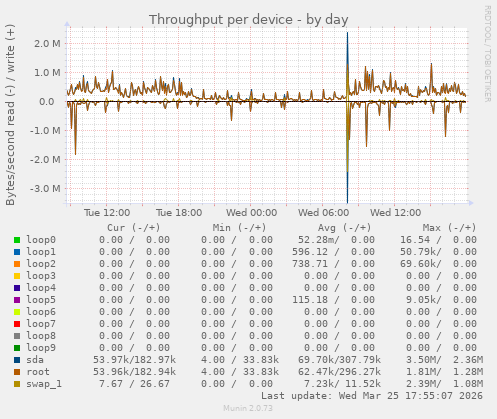The width and height of the screenshot is (497, 419).
Task: Click the loop8 gray color swatch
Action: tap(17, 336)
